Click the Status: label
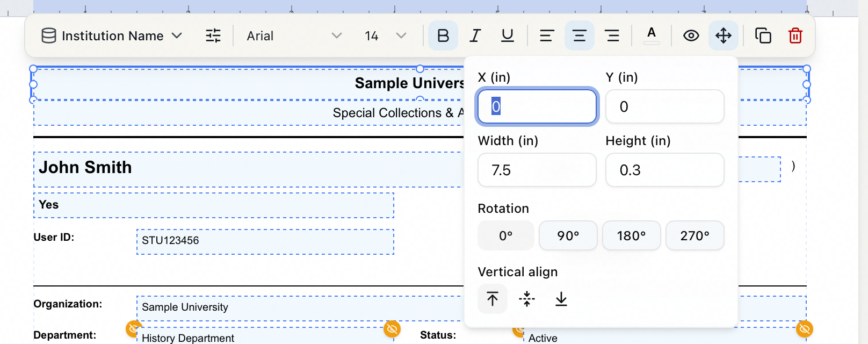Screen dimensions: 868x344 click(438, 335)
